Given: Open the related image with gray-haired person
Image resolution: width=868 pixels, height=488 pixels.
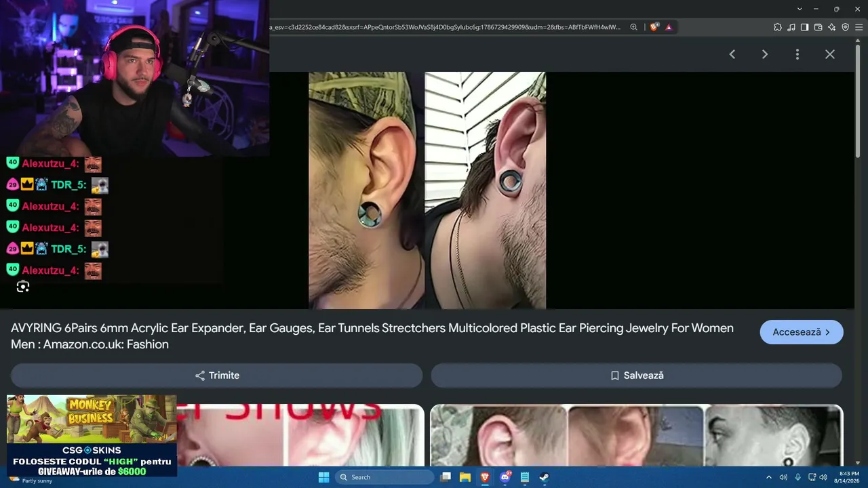Looking at the screenshot, I should (x=300, y=435).
